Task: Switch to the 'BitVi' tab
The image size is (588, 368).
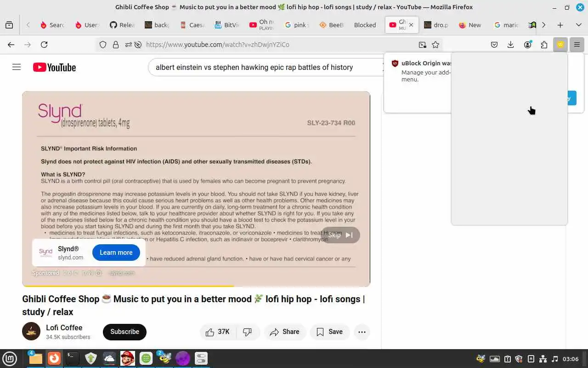Action: [227, 25]
